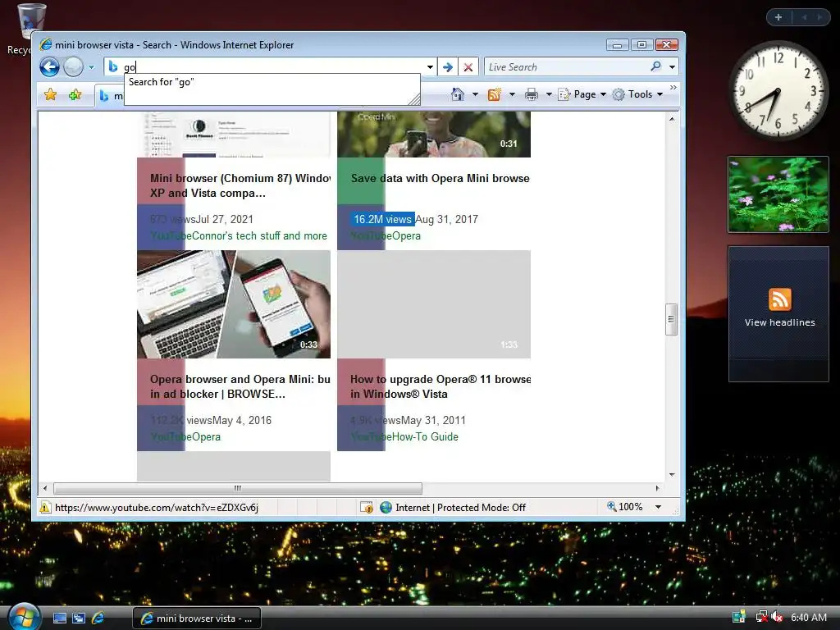This screenshot has width=840, height=630.
Task: Click the "mini browser vista" taskbar button
Action: 197,619
